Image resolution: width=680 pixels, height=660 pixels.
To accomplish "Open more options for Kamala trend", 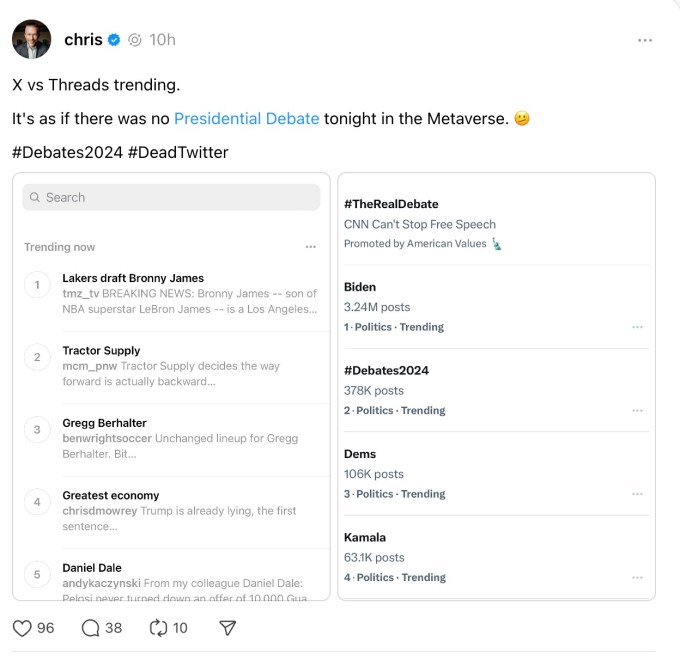I will tap(637, 577).
